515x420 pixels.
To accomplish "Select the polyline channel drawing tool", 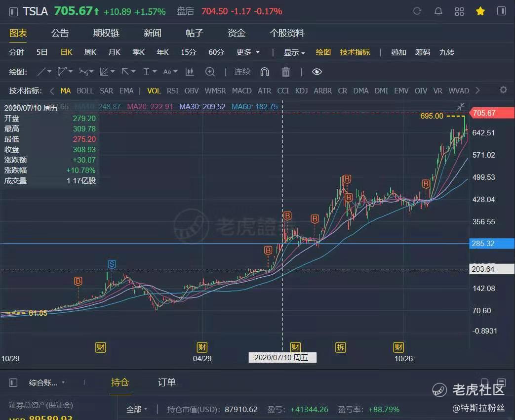I will coord(61,72).
